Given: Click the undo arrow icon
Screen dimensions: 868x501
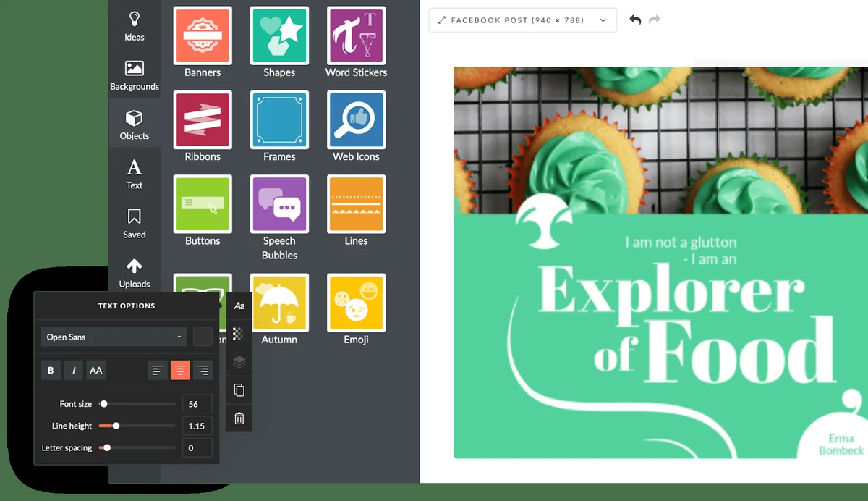Looking at the screenshot, I should (635, 20).
